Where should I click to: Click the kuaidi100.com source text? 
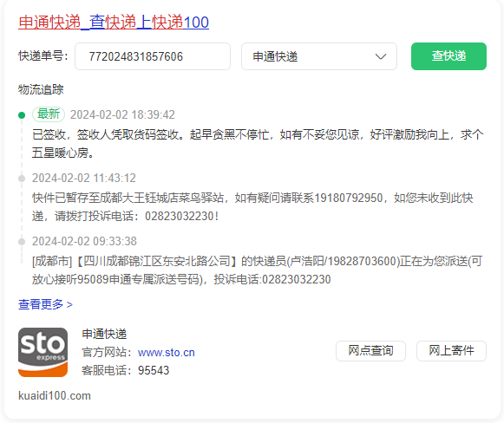(55, 395)
